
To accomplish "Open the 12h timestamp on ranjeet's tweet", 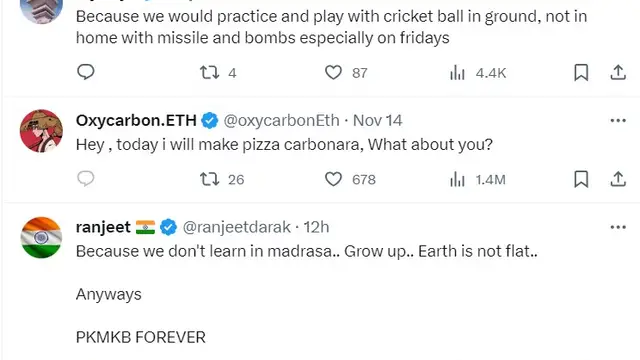I will [x=316, y=227].
